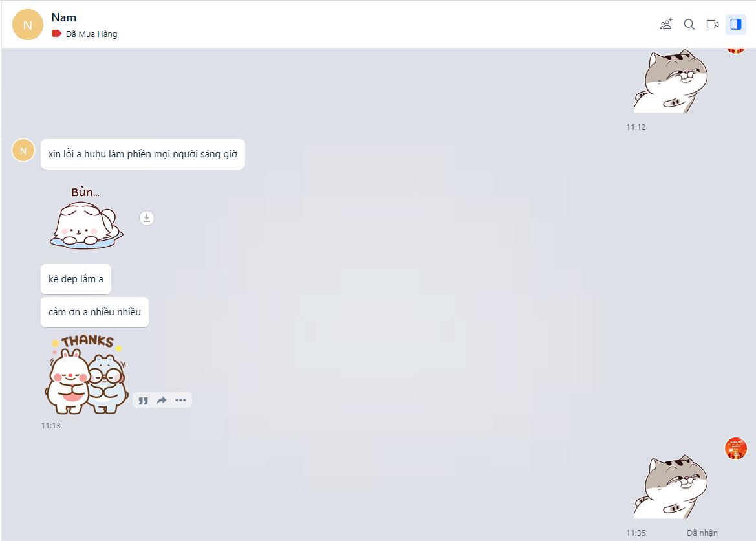Open more options for the THANKS sticker

(181, 400)
